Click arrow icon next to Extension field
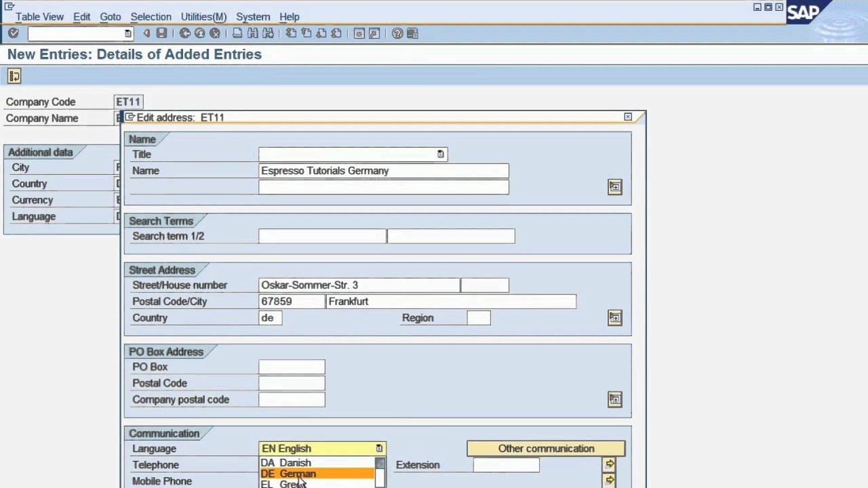The image size is (868, 488). pos(609,464)
